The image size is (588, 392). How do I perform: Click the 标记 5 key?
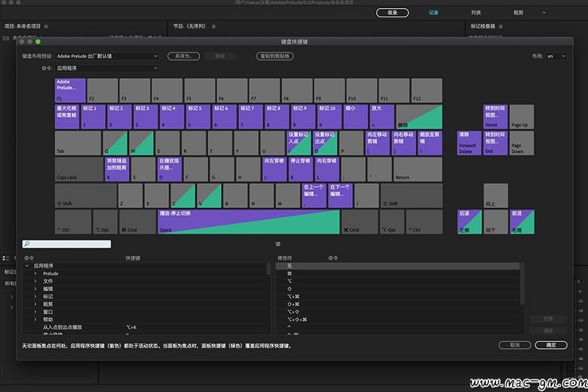click(198, 117)
